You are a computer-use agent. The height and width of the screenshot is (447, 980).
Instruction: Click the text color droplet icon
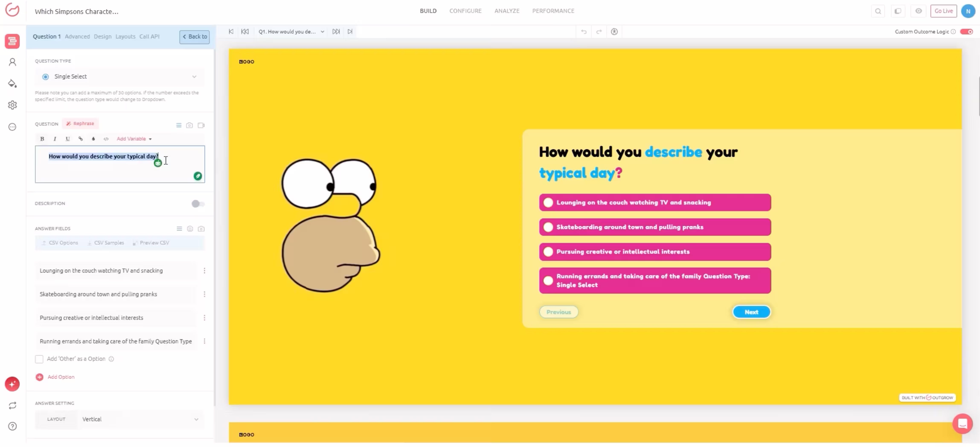click(x=93, y=139)
